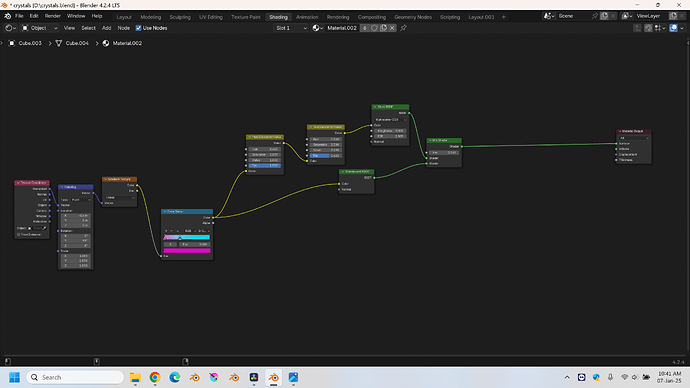690x388 pixels.
Task: Switch to the Scripting workspace tab
Action: point(450,17)
